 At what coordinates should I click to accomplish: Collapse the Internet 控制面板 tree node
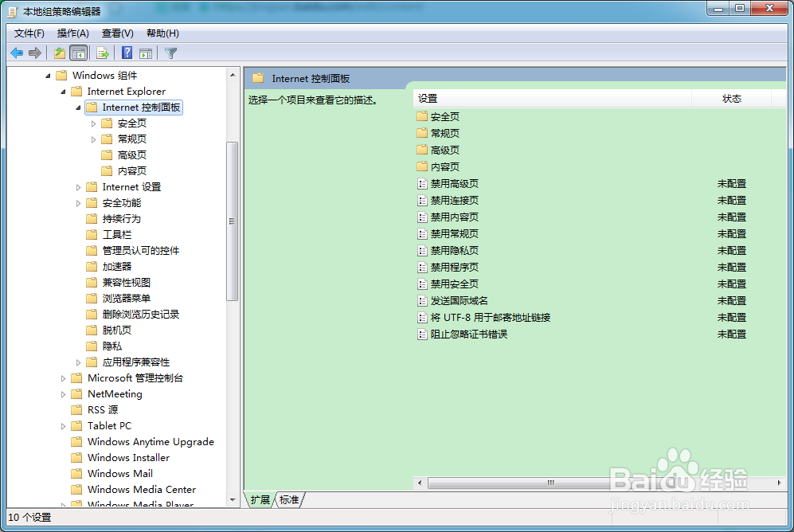(79, 108)
